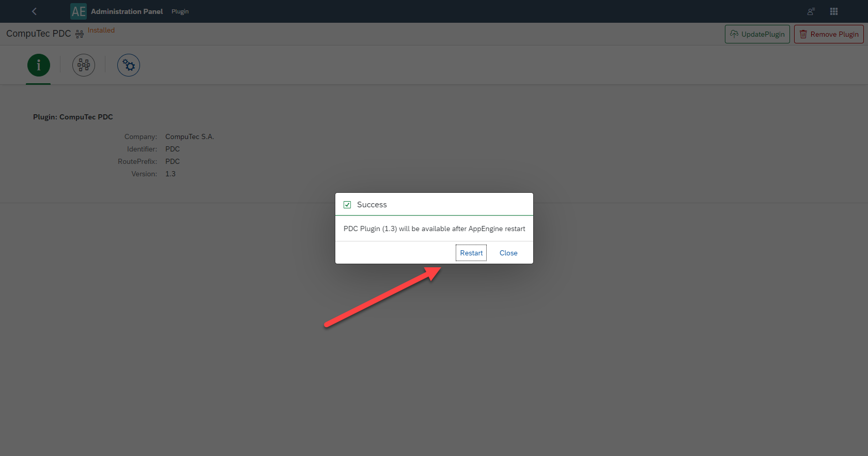The width and height of the screenshot is (868, 456).
Task: Click the Installed status label
Action: (x=101, y=30)
